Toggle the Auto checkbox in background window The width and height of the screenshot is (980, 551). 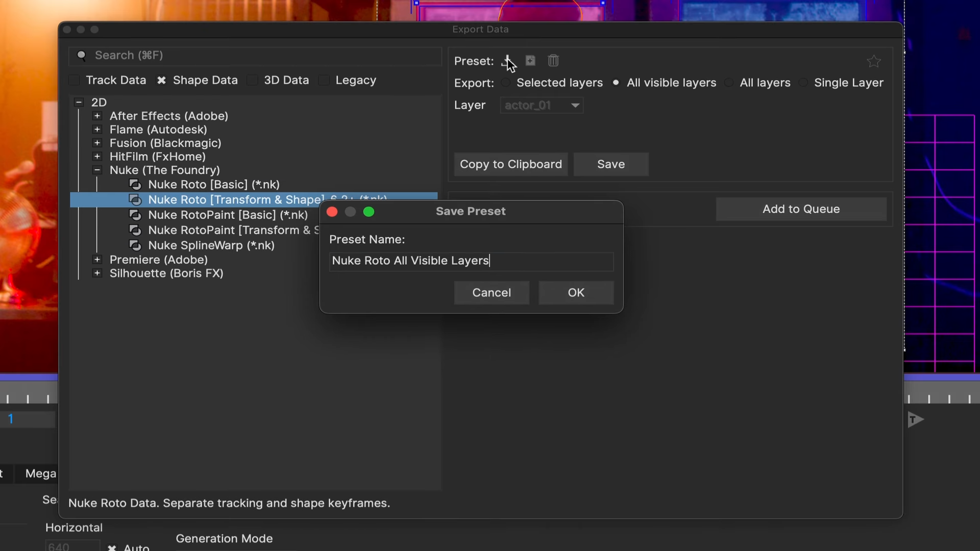[x=112, y=547]
